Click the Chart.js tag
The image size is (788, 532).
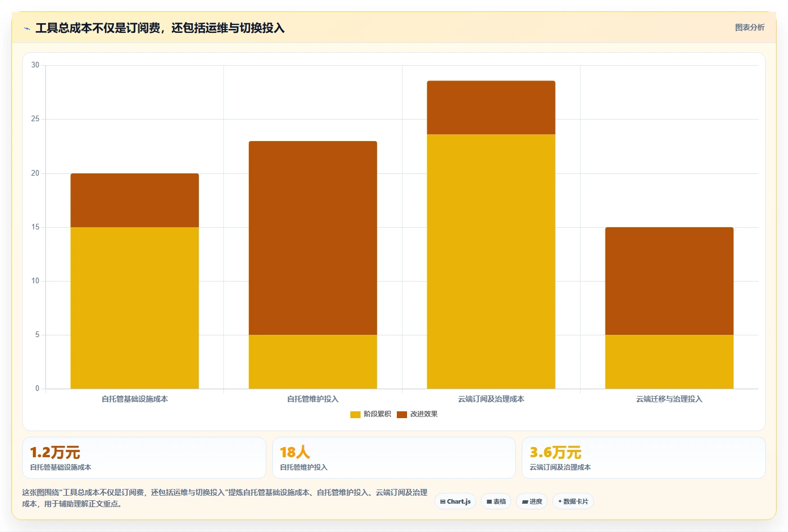click(455, 501)
